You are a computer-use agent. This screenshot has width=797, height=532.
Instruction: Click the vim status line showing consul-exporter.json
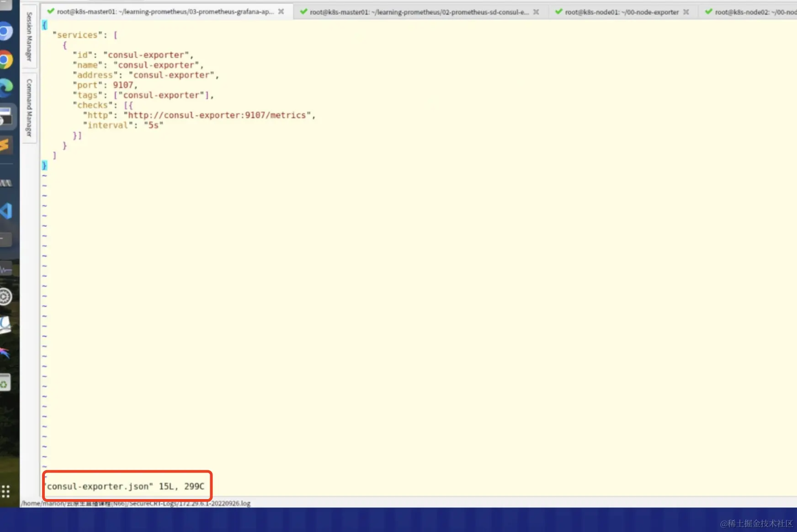click(125, 486)
